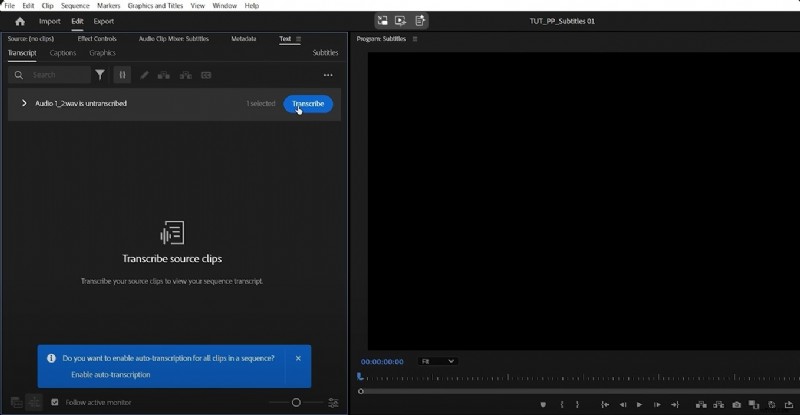Screen dimensions: 800x415
Task: Open the Fit zoom level dropdown
Action: point(437,361)
